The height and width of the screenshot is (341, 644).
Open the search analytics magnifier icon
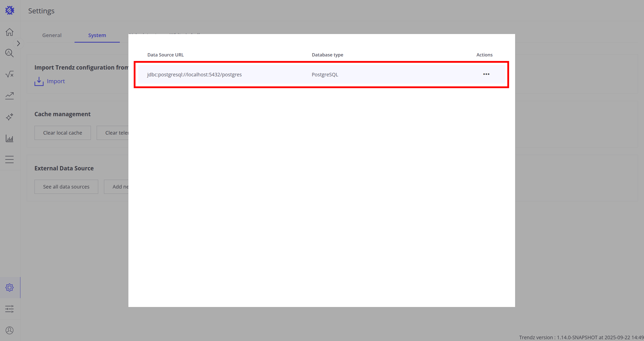point(10,53)
